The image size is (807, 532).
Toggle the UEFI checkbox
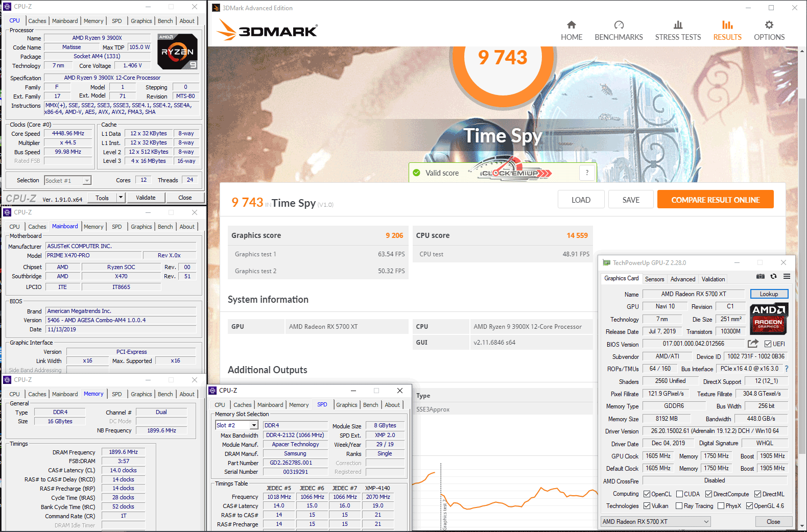click(x=768, y=344)
